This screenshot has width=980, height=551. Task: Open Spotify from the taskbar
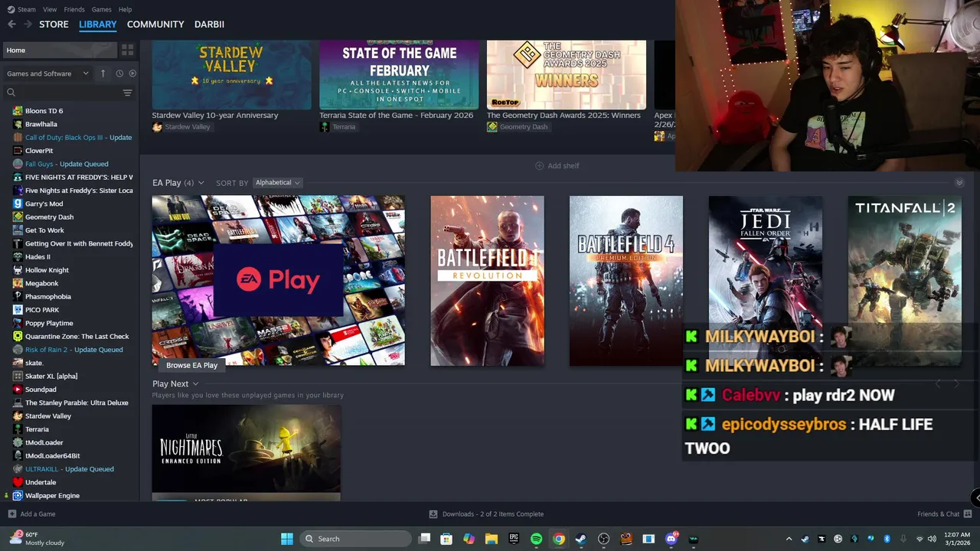coord(536,539)
